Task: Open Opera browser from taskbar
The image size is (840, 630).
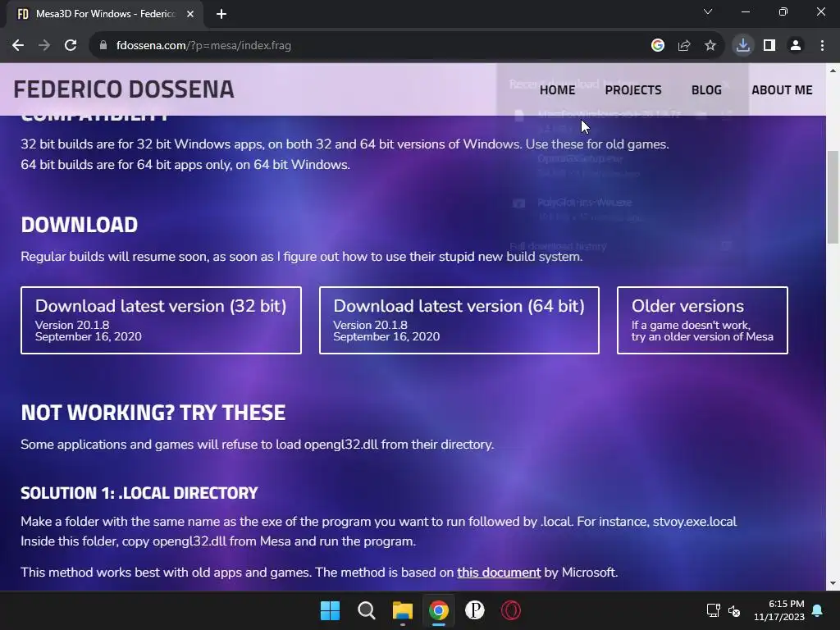Action: (511, 610)
